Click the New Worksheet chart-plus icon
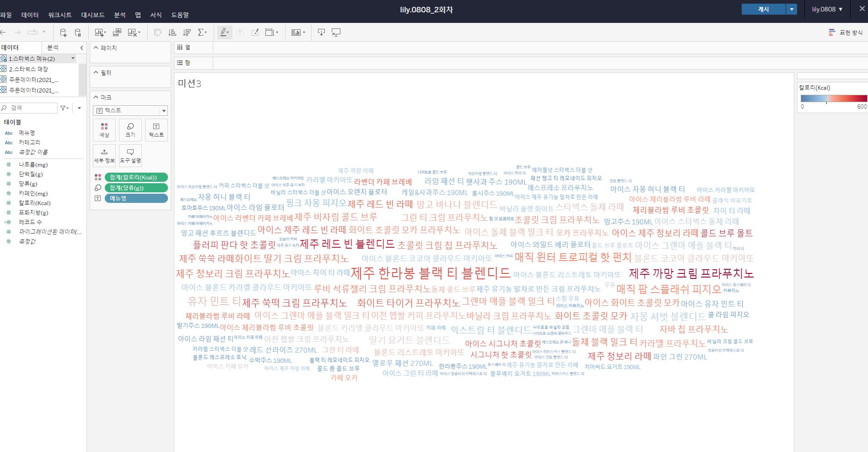The width and height of the screenshot is (868, 452). 100,33
